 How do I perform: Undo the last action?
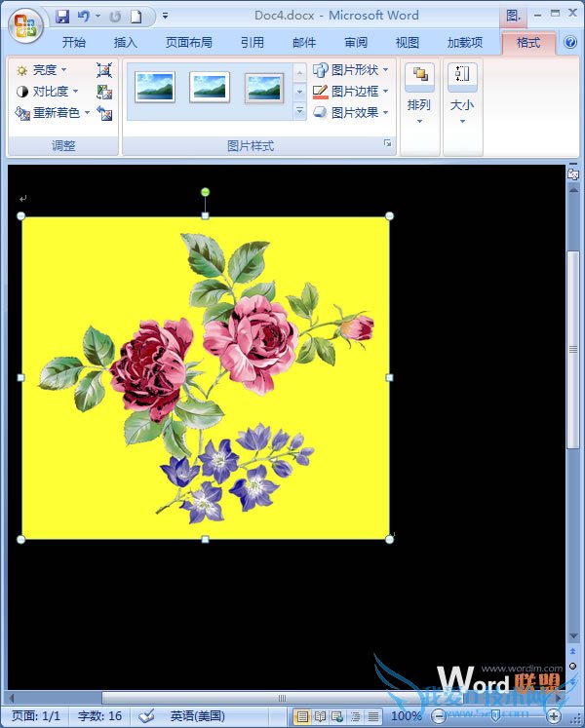pyautogui.click(x=84, y=17)
